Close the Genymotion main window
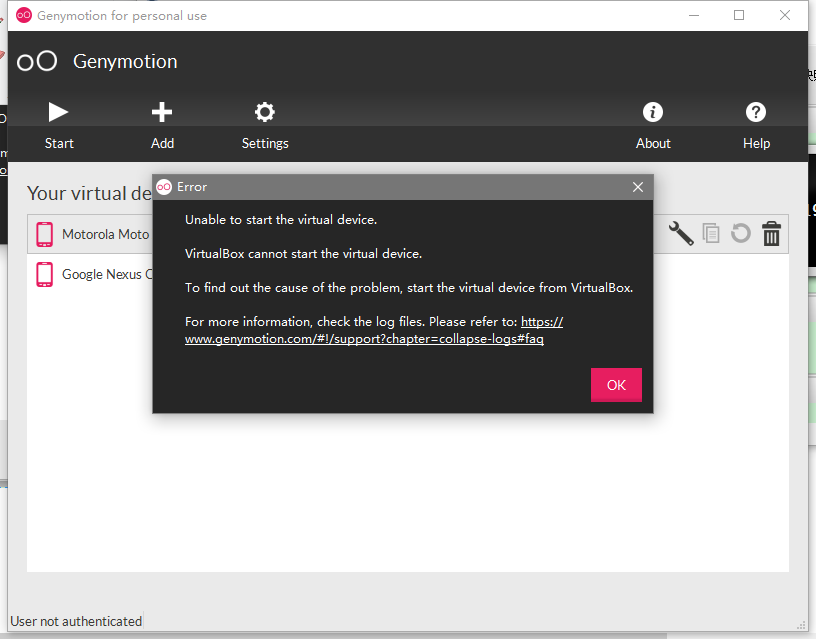 click(785, 16)
